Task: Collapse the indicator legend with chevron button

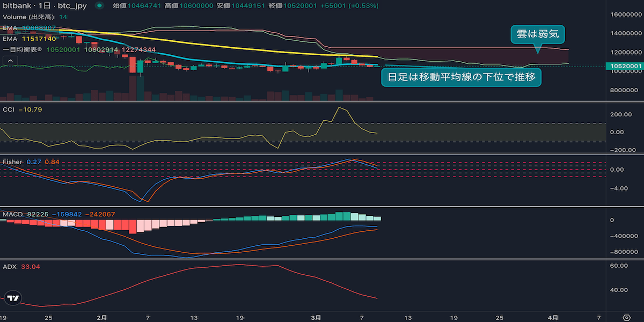Action: pyautogui.click(x=9, y=60)
